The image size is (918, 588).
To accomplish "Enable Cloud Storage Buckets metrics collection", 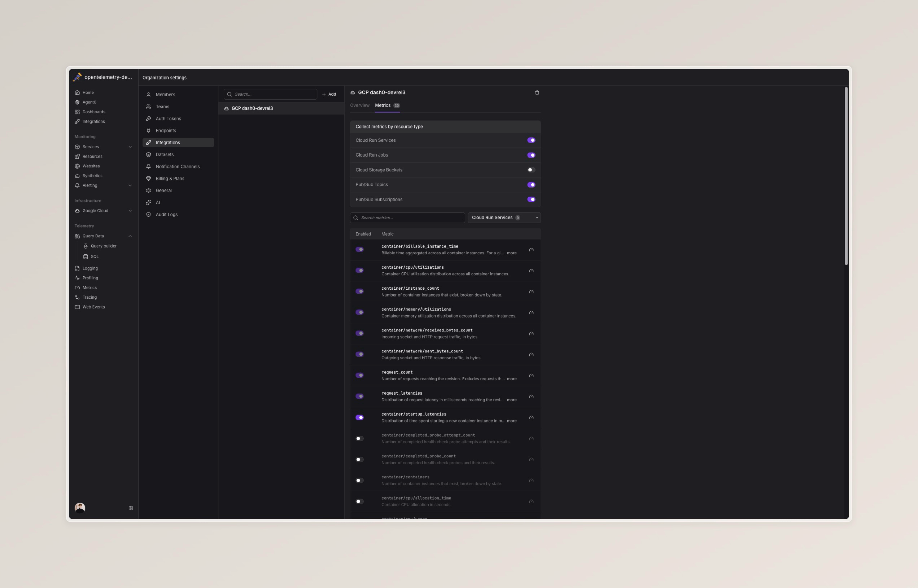I will [x=531, y=170].
